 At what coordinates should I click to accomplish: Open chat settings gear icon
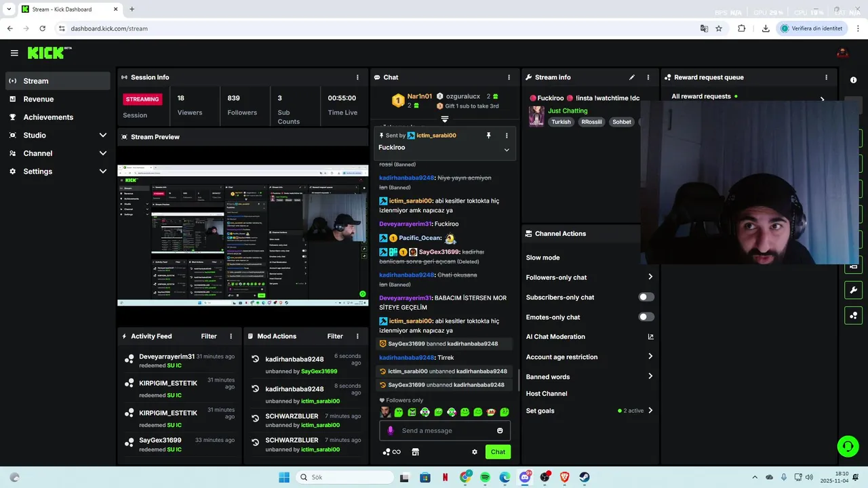click(x=475, y=452)
